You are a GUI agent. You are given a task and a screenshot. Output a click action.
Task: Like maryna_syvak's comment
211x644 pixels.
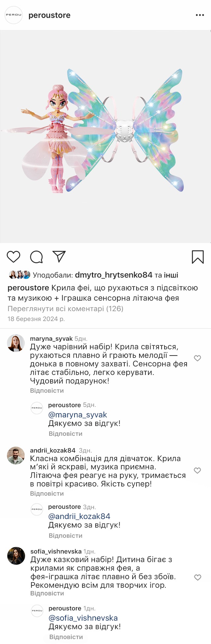[197, 358]
